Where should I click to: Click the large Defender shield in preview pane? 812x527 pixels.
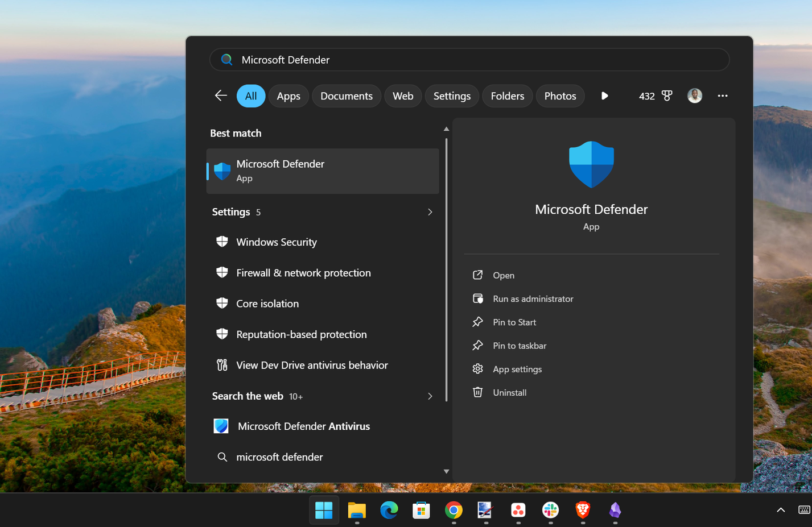pos(591,164)
